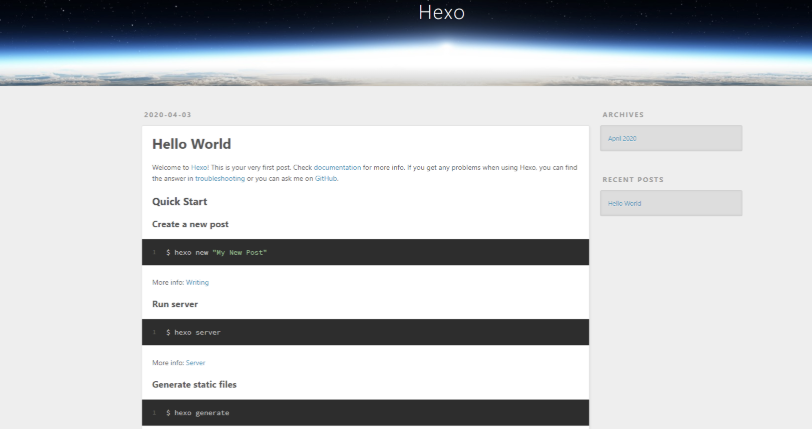Click the hexo new "My New Post" code line
Viewport: 812px width, 433px height.
(216, 252)
